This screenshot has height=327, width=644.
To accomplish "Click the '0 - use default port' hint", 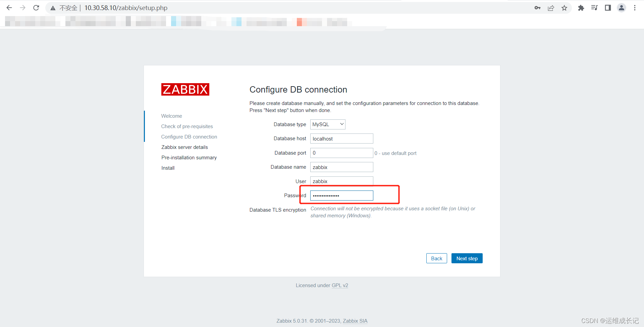I will [395, 153].
